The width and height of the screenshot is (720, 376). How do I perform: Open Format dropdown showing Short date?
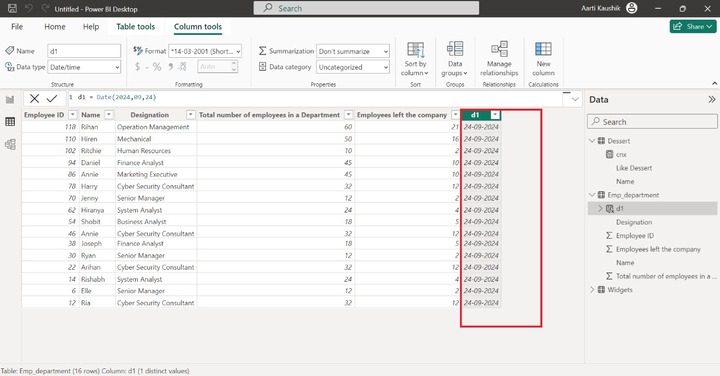coord(205,51)
